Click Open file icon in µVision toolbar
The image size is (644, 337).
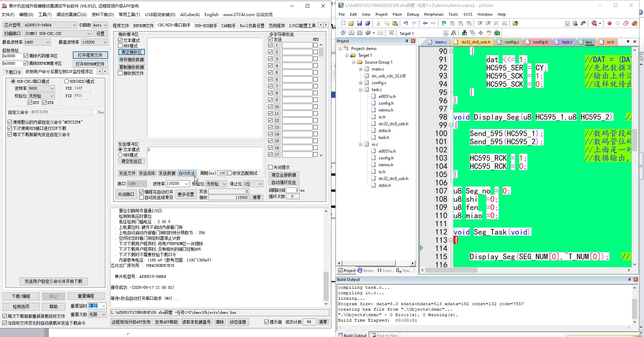pyautogui.click(x=351, y=23)
